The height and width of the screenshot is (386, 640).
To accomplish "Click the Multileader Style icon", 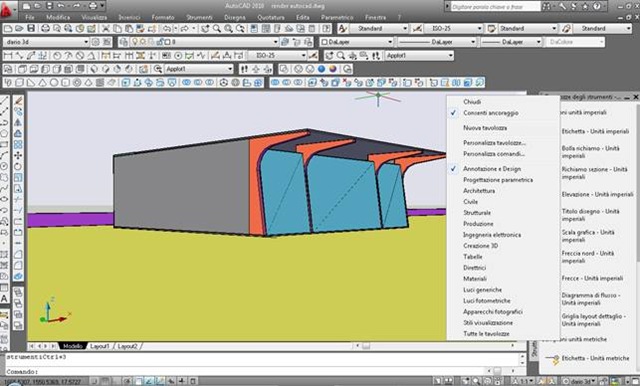I will (566, 29).
